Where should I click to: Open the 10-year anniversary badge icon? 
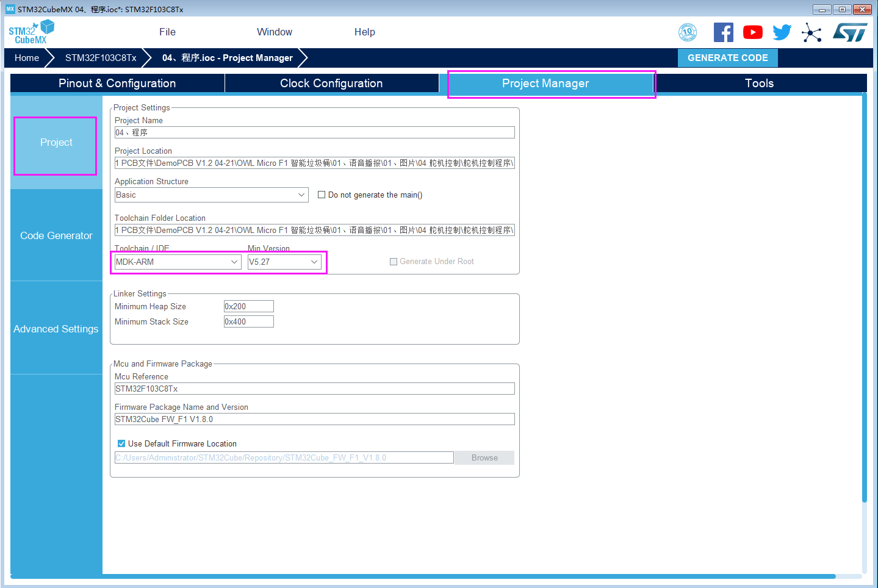688,32
